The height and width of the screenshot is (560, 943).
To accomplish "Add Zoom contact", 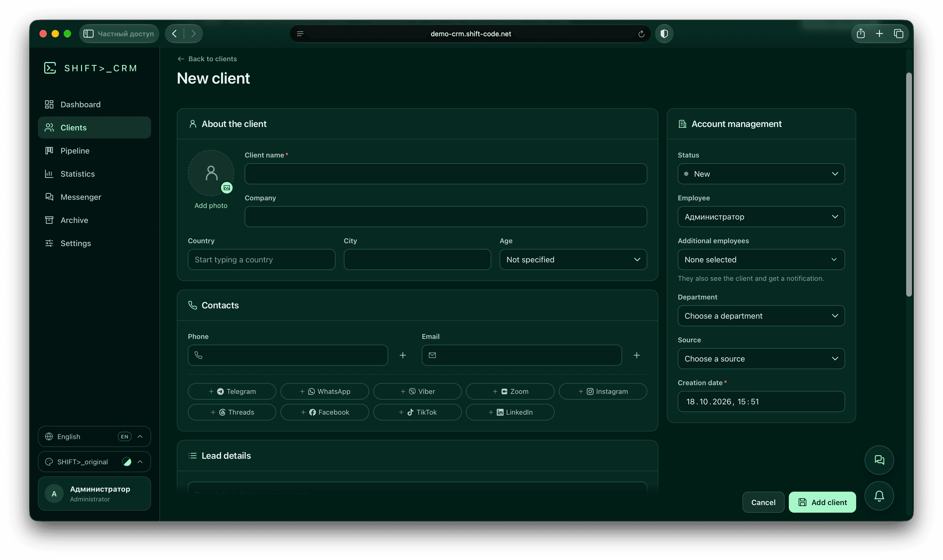I will coord(510,391).
